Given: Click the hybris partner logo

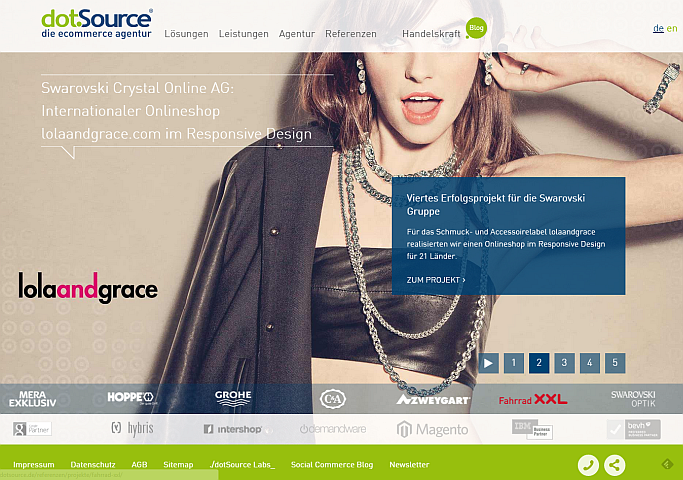Looking at the screenshot, I should pyautogui.click(x=132, y=429).
